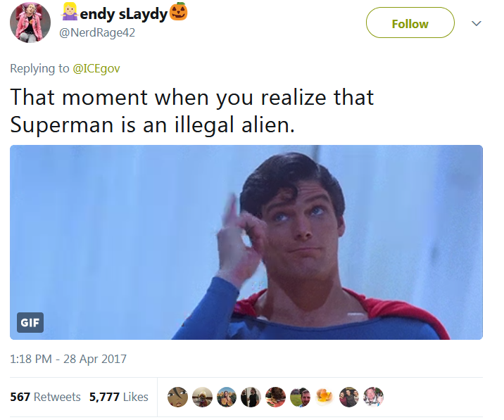Open the 1:18 PM - 28 Apr 2017 timestamp
504x420 pixels.
(x=68, y=359)
